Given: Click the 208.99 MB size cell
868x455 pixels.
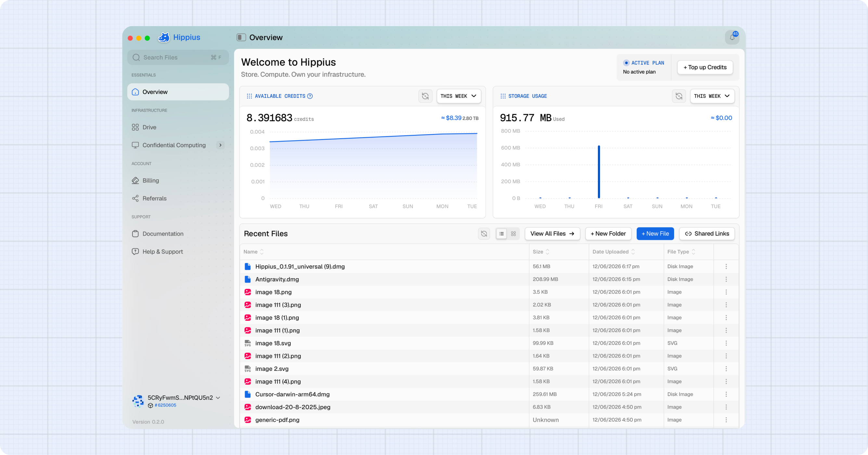Looking at the screenshot, I should point(545,279).
